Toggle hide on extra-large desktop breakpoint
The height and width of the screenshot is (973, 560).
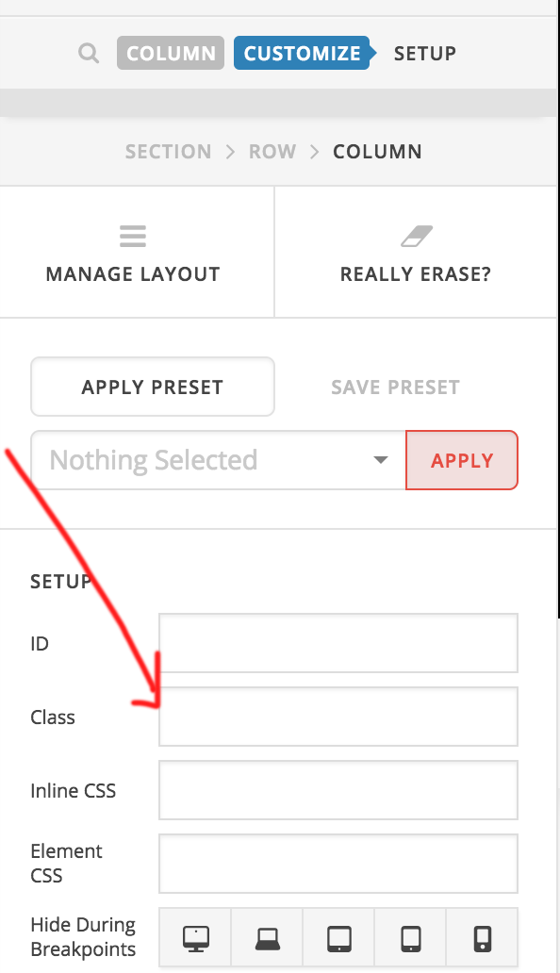pos(195,938)
